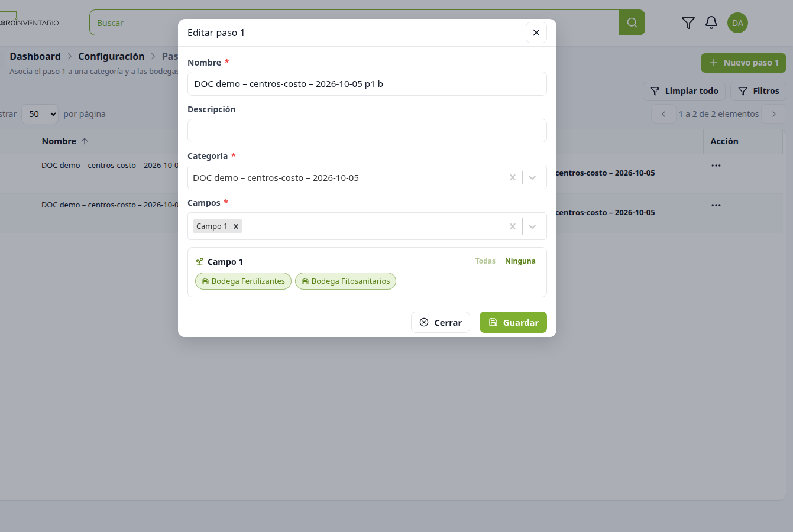This screenshot has height=532, width=793.
Task: Go to the previous page of results
Action: [663, 114]
